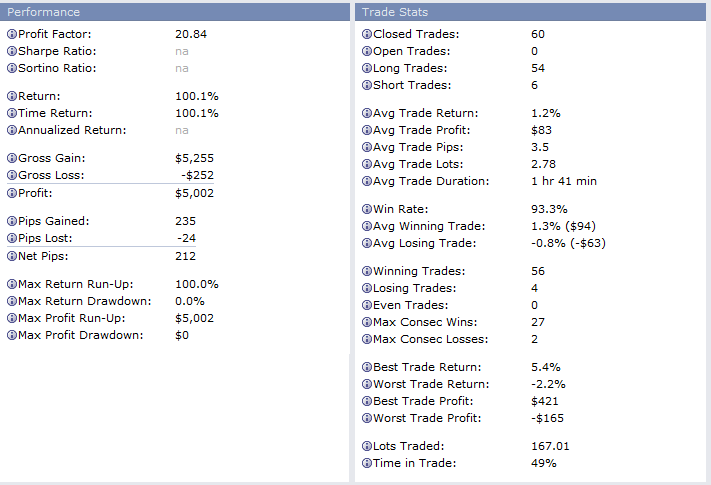
Task: Click the info icon beside Profit Factor
Action: click(x=12, y=34)
